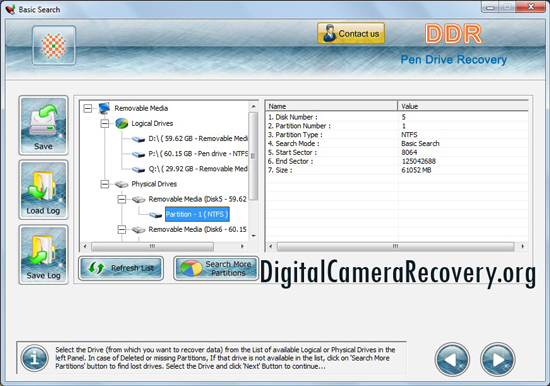
Task: Collapse the Logical Drives node
Action: point(105,124)
